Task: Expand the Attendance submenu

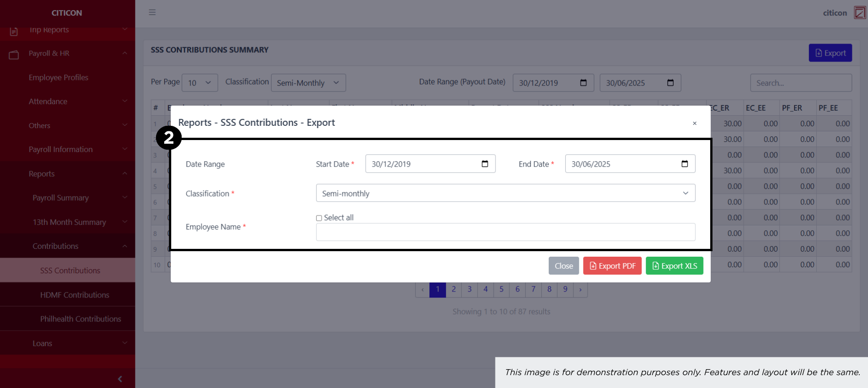Action: [125, 101]
